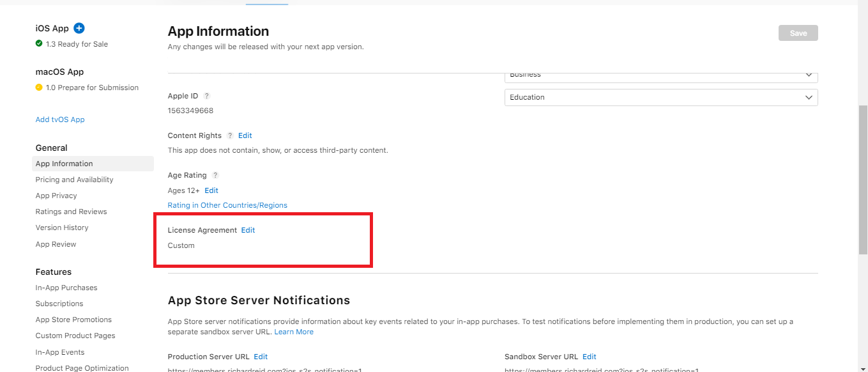Viewport: 868px width, 372px height.
Task: Open the Age Rating help question mark
Action: point(215,175)
